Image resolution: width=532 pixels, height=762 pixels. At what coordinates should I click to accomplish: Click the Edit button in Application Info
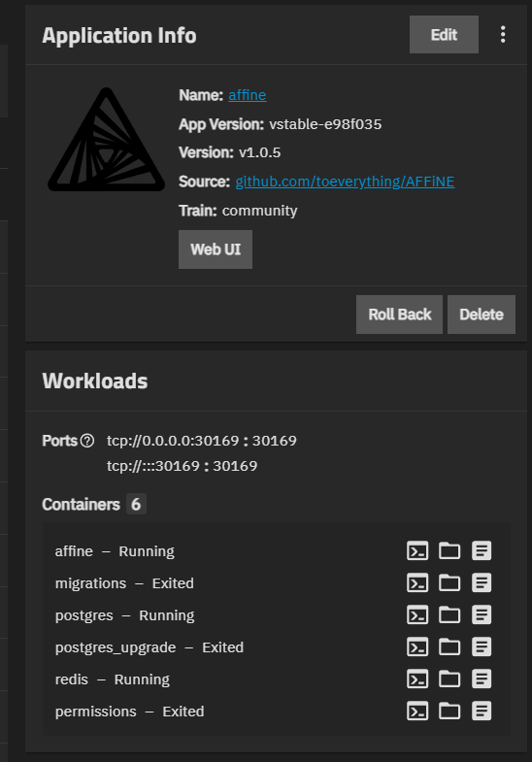tap(444, 35)
